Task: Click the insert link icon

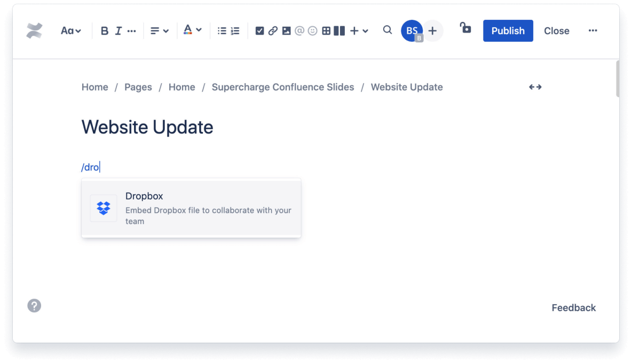Action: (273, 31)
